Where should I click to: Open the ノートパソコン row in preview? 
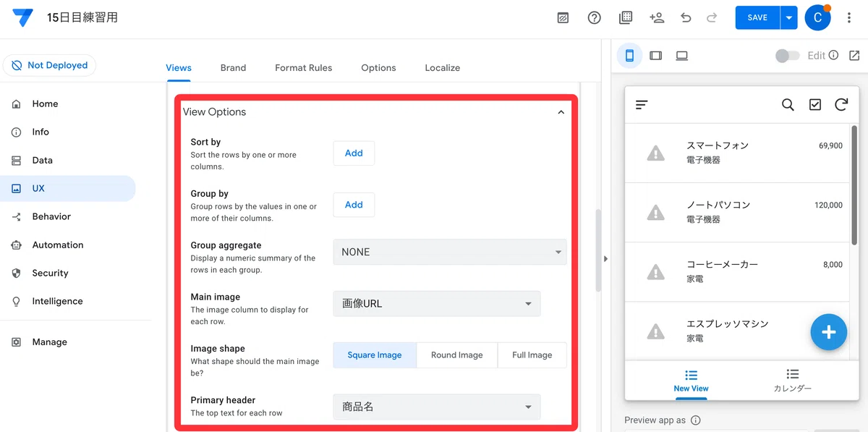click(737, 212)
